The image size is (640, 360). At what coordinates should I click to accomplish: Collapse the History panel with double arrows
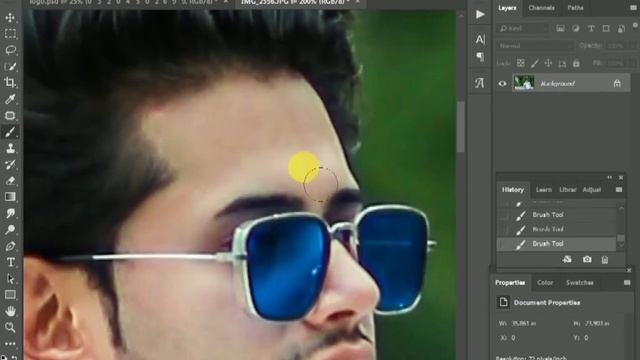coord(609,177)
